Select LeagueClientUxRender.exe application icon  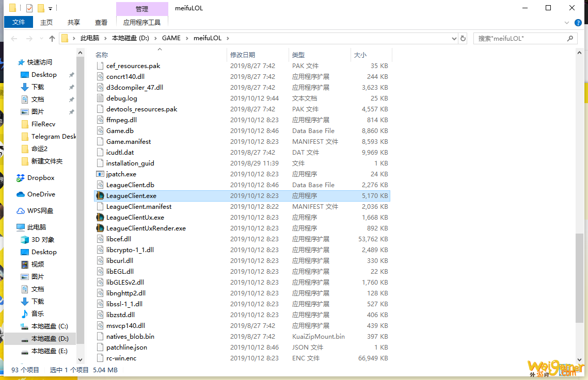(100, 228)
